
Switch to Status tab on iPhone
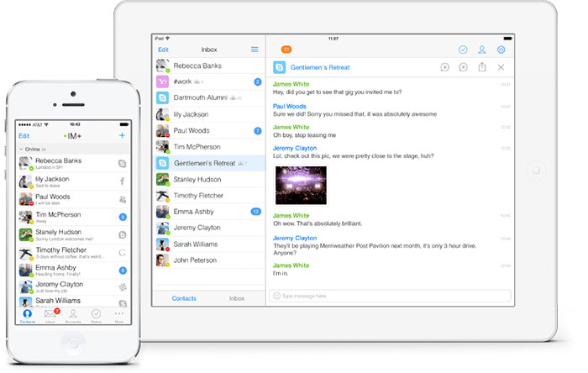96,316
